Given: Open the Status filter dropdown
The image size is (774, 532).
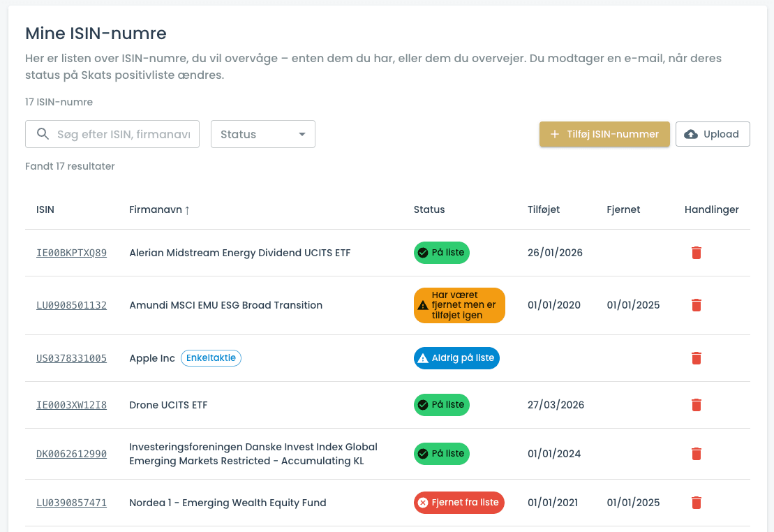Looking at the screenshot, I should click(262, 134).
